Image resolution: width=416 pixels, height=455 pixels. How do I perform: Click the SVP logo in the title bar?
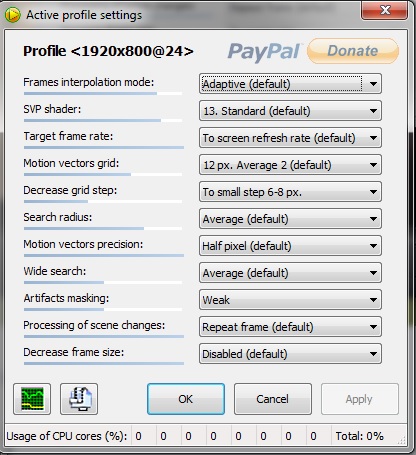[13, 15]
